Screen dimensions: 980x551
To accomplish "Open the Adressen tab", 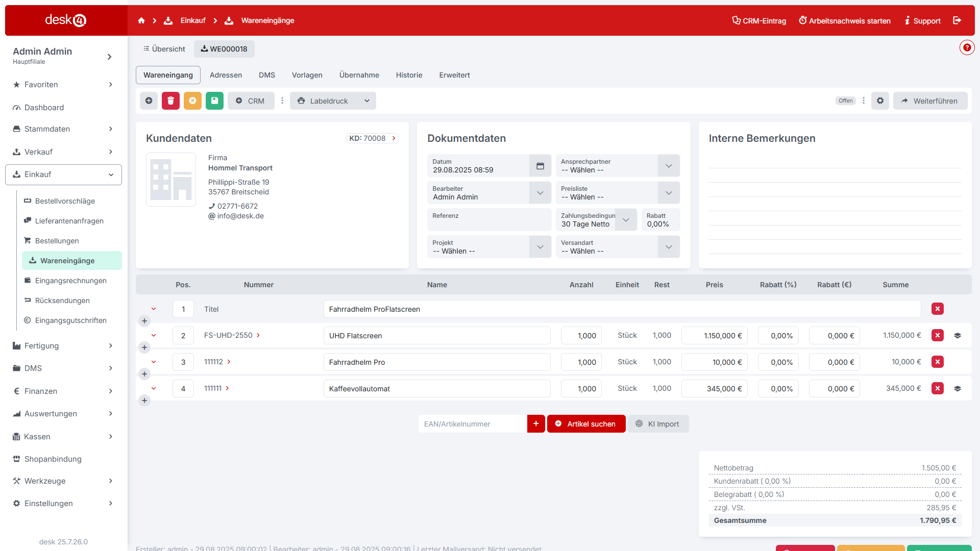I will click(226, 75).
